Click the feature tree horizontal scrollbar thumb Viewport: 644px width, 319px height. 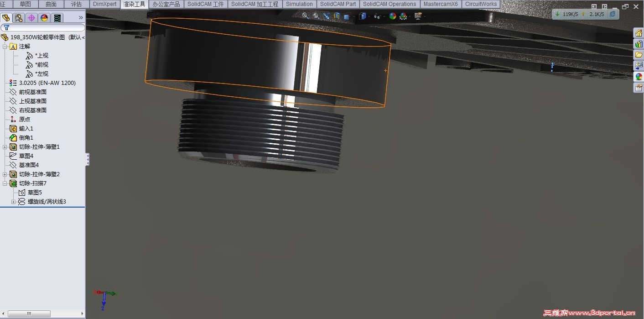pyautogui.click(x=29, y=314)
